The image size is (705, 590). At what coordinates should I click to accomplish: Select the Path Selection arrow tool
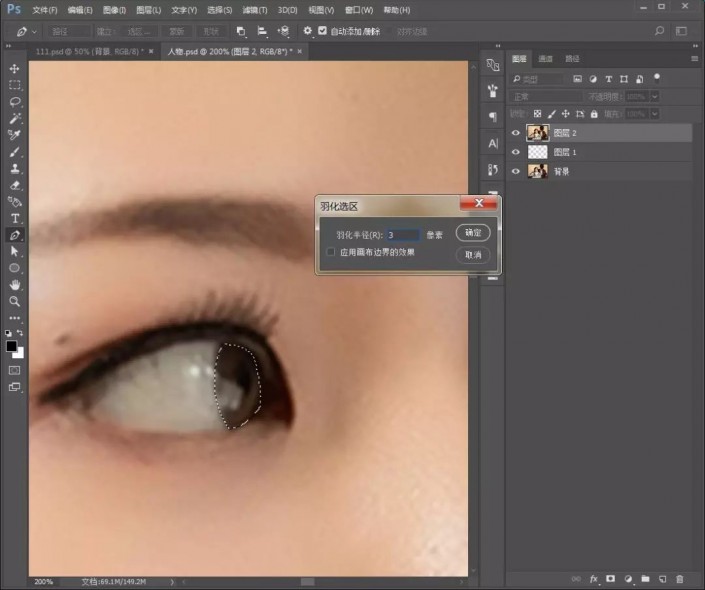[14, 251]
